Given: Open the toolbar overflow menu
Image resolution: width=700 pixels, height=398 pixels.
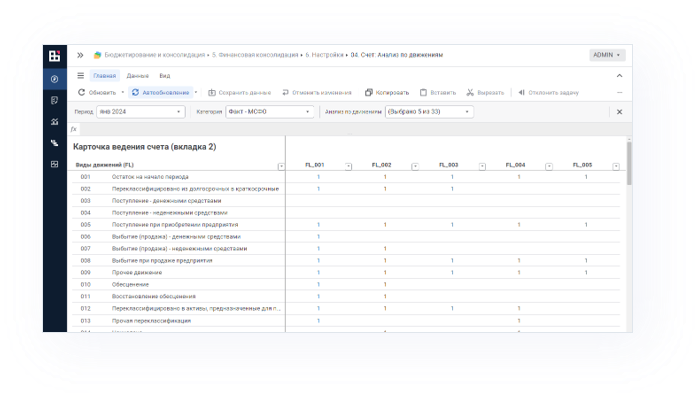Looking at the screenshot, I should pyautogui.click(x=620, y=93).
